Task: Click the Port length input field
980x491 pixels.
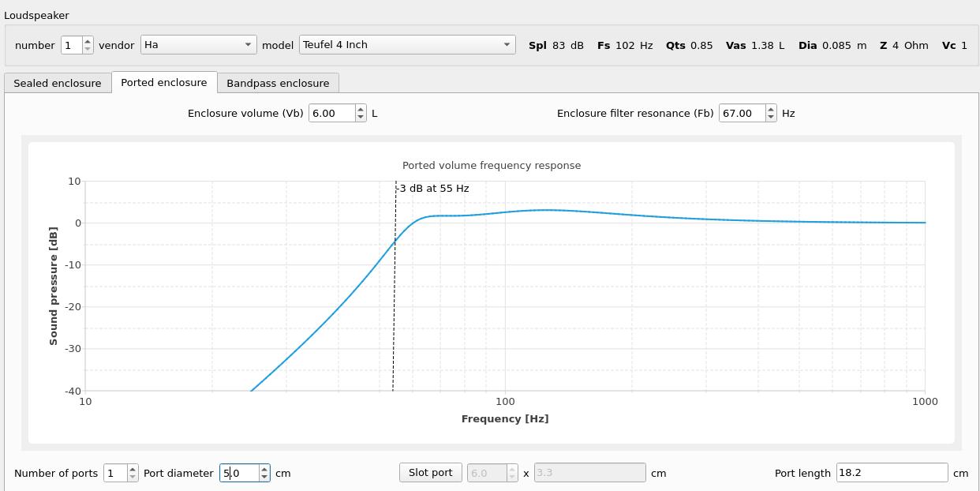Action: [x=892, y=473]
